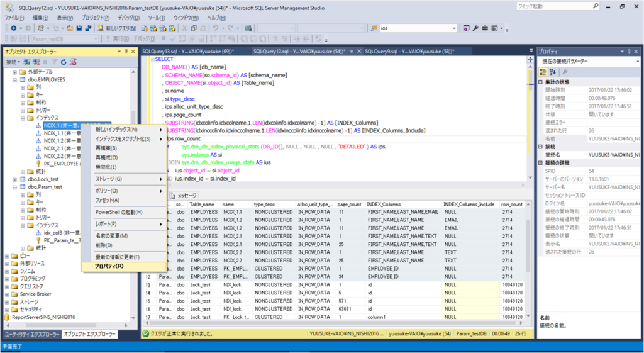The height and width of the screenshot is (353, 644).
Task: Switch to the メッセージ results tab
Action: (183, 196)
